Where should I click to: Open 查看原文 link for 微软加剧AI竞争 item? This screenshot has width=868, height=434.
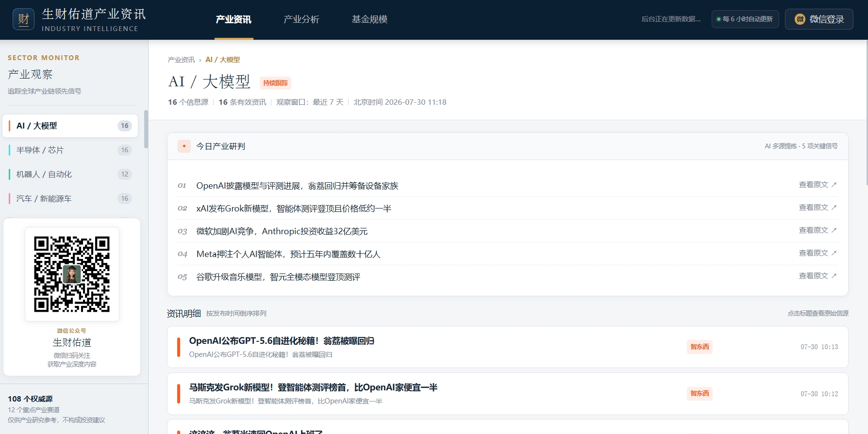pyautogui.click(x=818, y=230)
